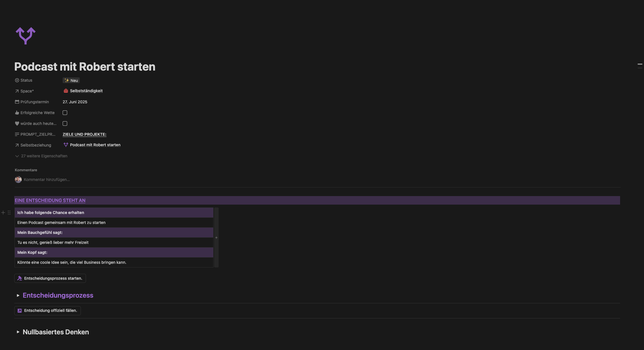Click the thumbs-up icon of Erfolgreiche Wette
644x350 pixels.
pyautogui.click(x=17, y=113)
